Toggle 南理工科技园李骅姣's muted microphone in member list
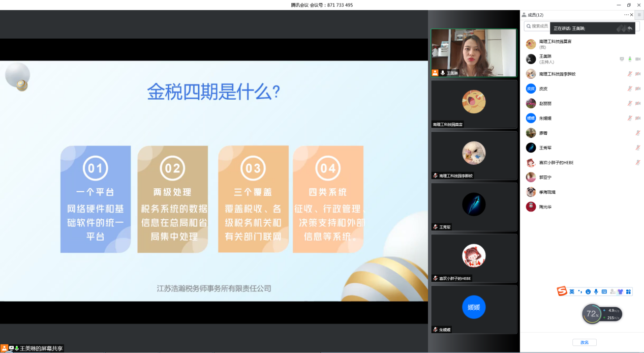Image resolution: width=644 pixels, height=353 pixels. point(630,74)
